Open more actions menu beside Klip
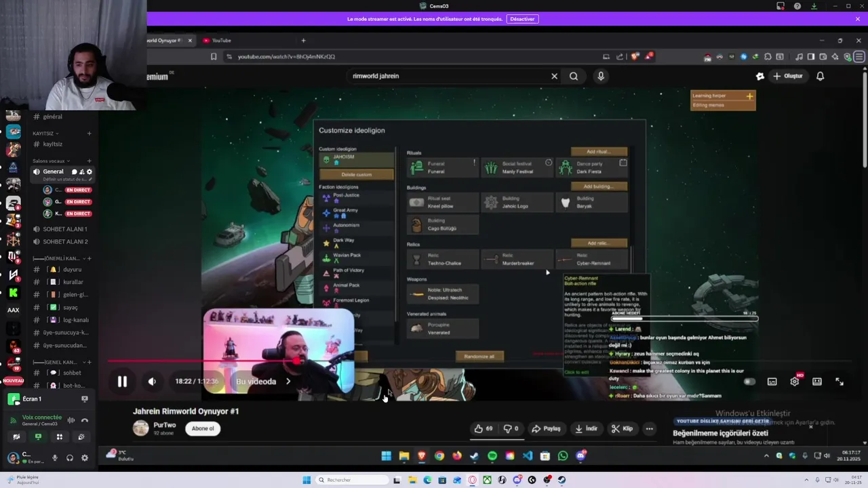The width and height of the screenshot is (868, 488). point(649,428)
